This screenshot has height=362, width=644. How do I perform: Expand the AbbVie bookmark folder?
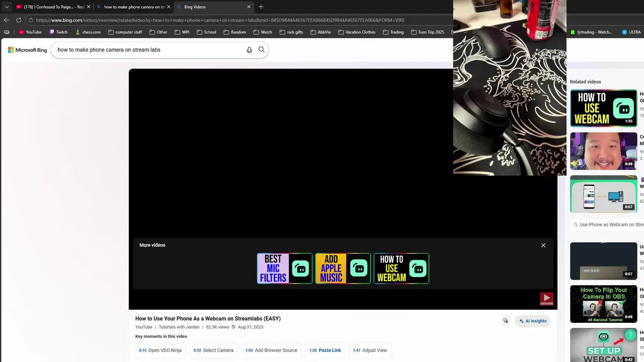point(320,32)
